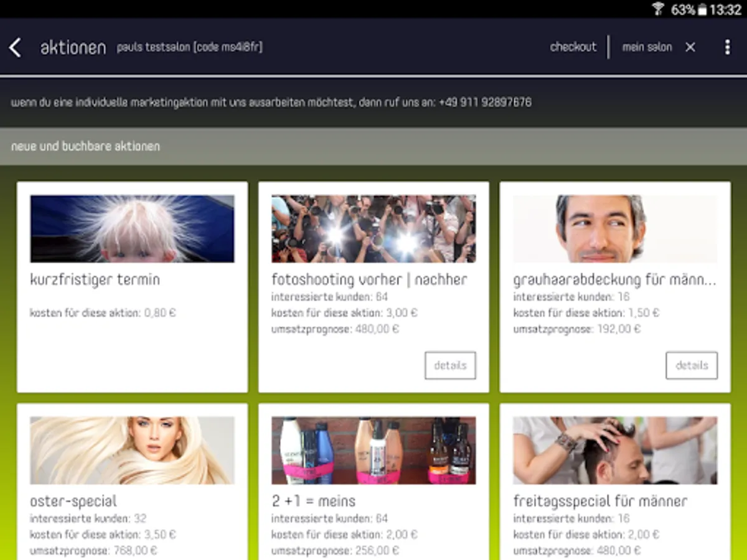
Task: Select the kurzfristiger termin image
Action: pos(132,228)
